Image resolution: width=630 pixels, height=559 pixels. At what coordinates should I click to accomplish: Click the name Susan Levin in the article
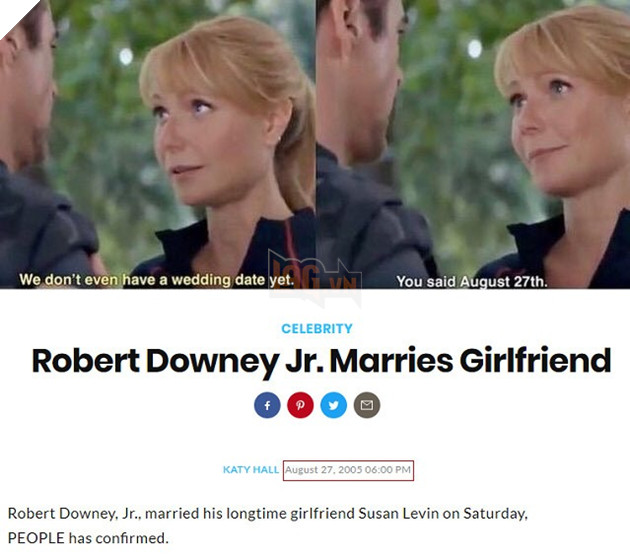click(398, 514)
